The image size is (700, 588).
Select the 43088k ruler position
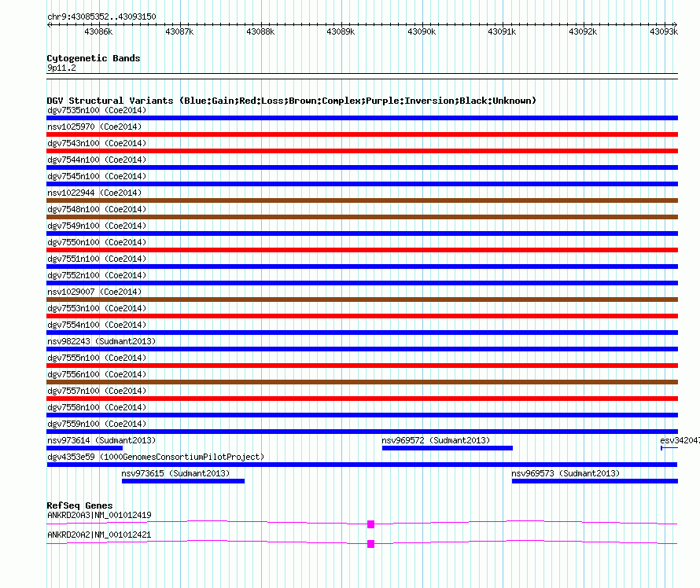point(260,31)
